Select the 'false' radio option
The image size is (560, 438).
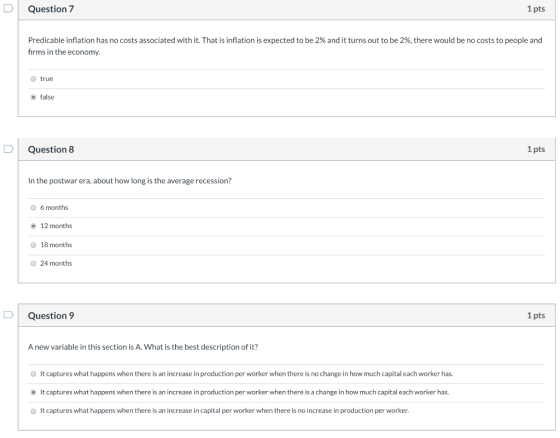pos(33,97)
